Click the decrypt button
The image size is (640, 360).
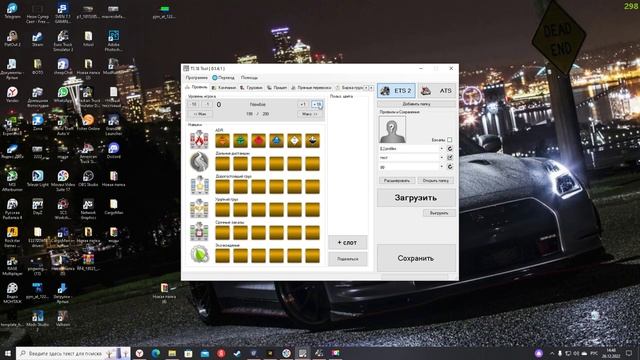coord(397,180)
